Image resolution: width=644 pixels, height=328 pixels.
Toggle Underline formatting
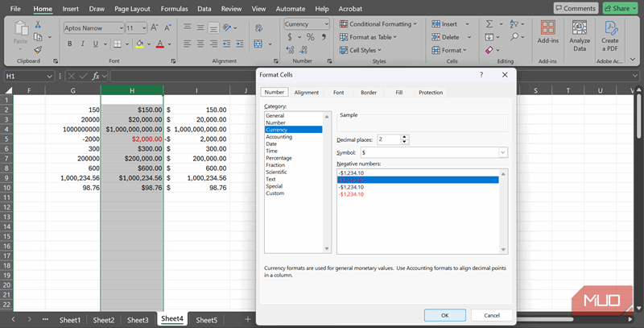pos(96,44)
